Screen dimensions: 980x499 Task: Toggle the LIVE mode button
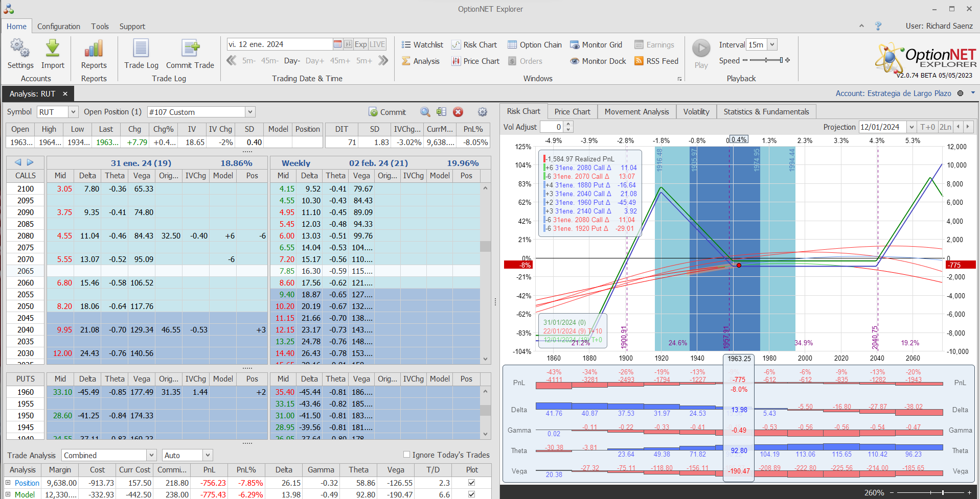(x=377, y=44)
